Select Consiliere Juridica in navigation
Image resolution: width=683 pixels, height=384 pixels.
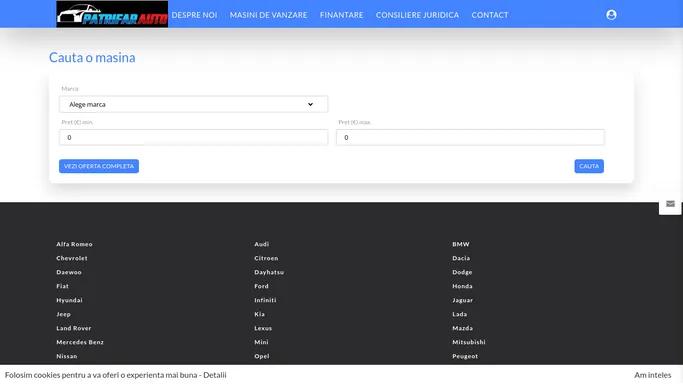click(417, 15)
